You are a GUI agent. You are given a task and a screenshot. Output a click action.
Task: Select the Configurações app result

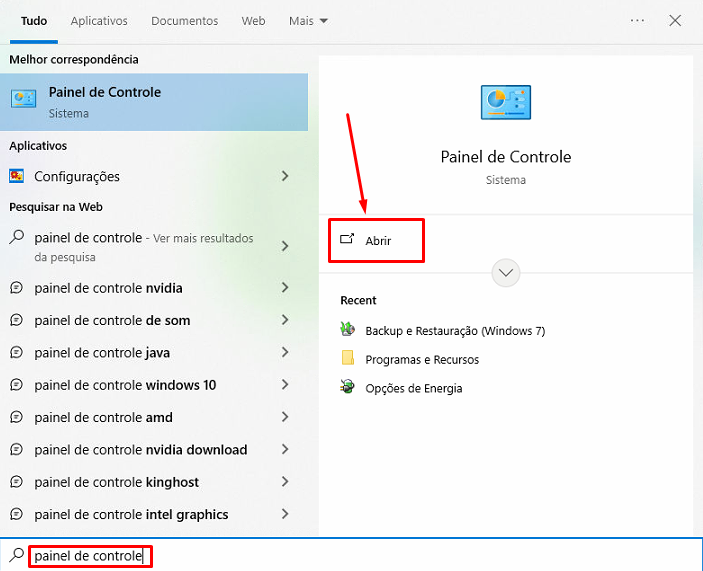pyautogui.click(x=154, y=176)
